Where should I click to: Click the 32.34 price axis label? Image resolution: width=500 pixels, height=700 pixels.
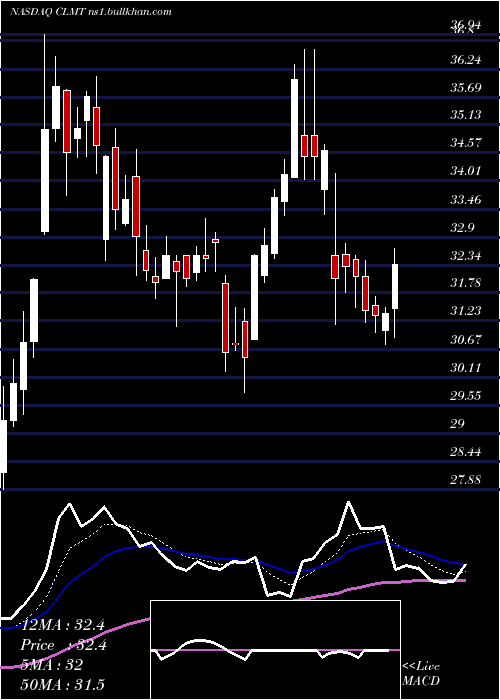(x=466, y=256)
